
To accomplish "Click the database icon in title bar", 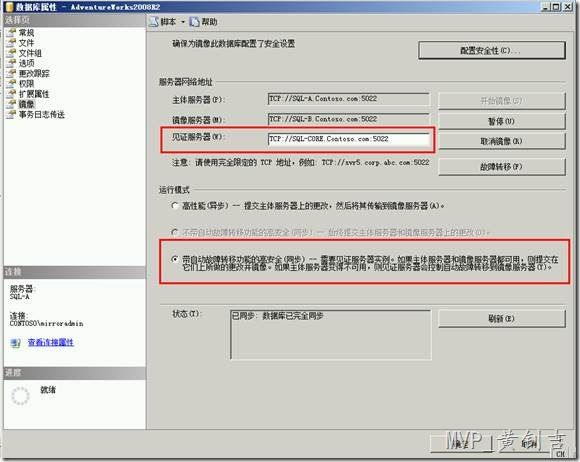I will click(9, 7).
